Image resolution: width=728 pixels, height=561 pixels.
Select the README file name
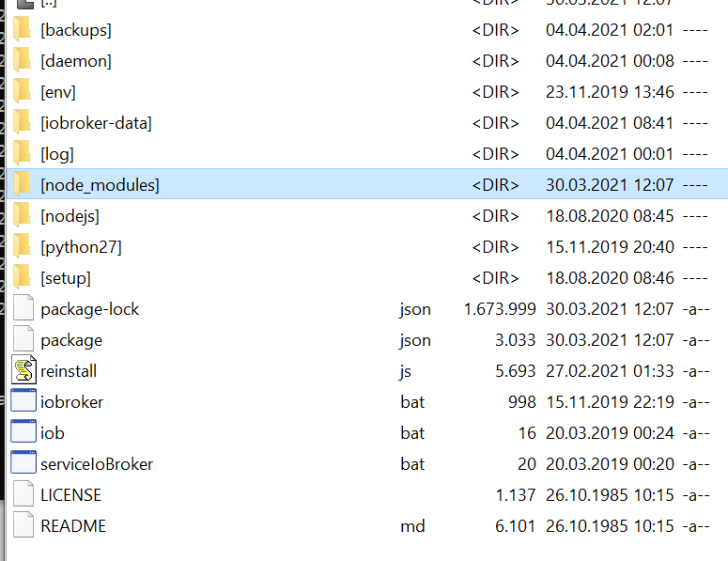pos(73,526)
